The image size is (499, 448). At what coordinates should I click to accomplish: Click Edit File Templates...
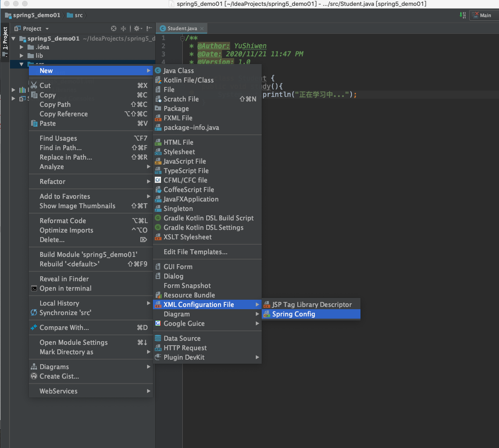tap(207, 252)
